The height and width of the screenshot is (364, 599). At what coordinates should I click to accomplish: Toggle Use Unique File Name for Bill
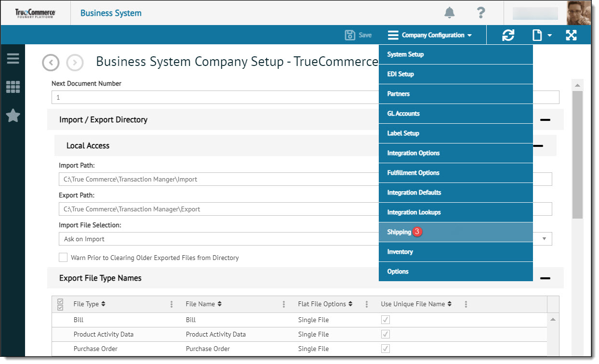[x=386, y=320]
